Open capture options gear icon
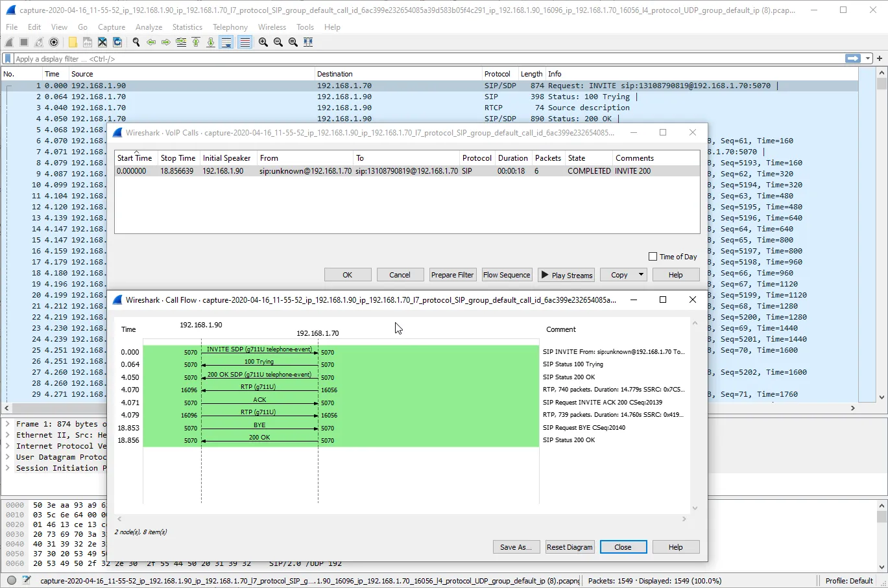 coord(54,42)
